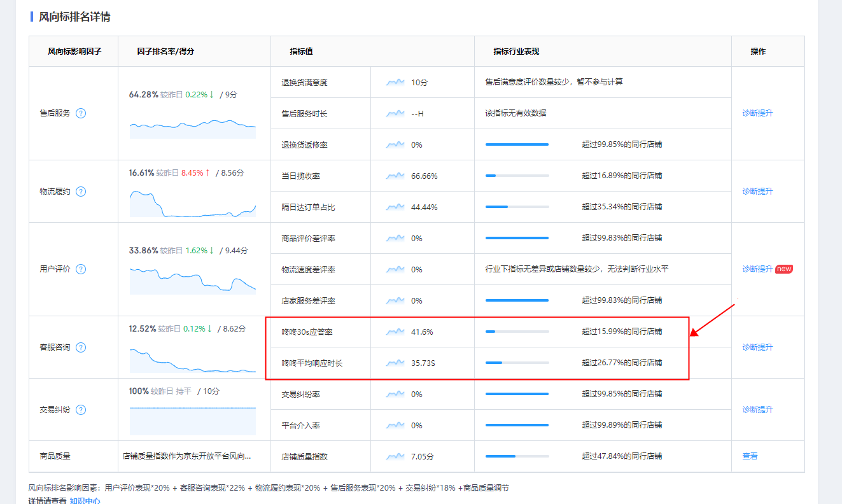
Task: Click help icon beside 用户评价
Action: tap(81, 269)
